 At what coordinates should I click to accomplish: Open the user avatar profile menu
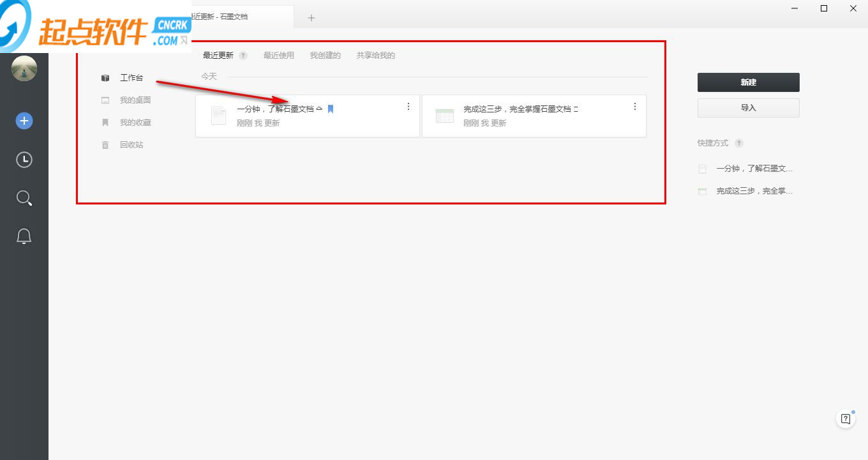24,68
